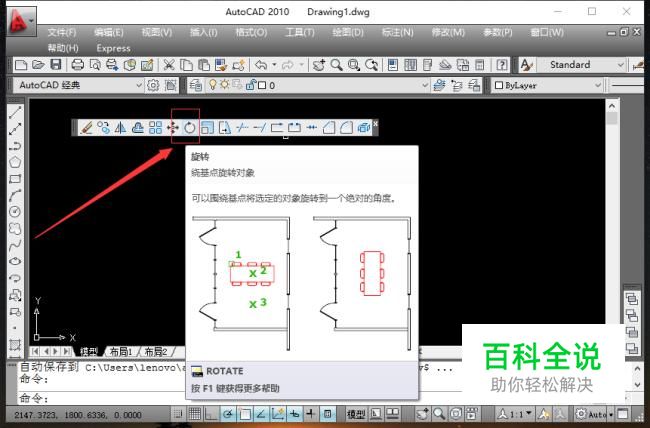
Task: Click the 模型 button in status bar
Action: [x=356, y=413]
